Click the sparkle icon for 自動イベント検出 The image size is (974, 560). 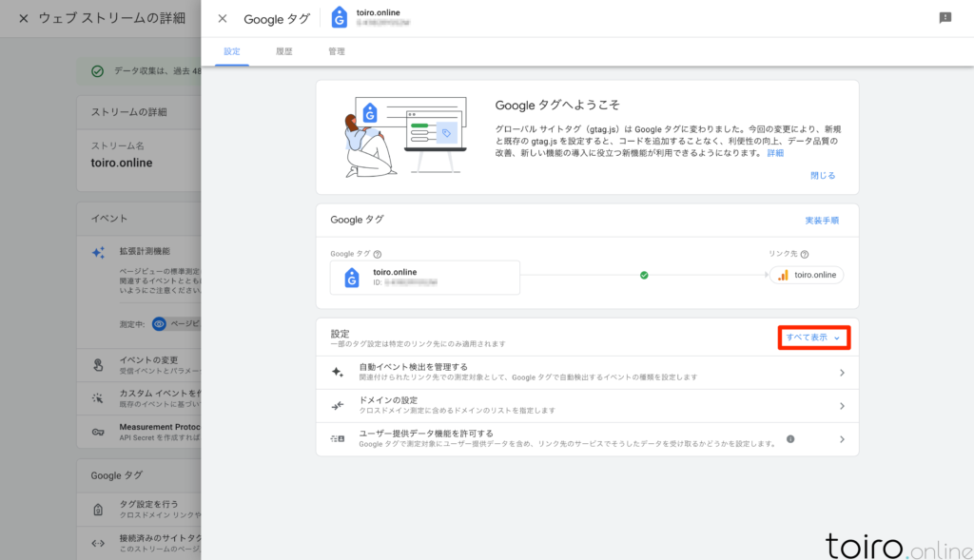coord(337,372)
